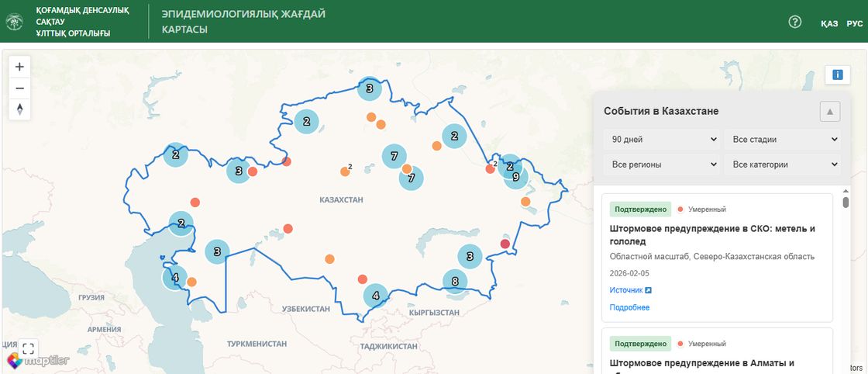
Task: Click Подробнее on the first event card
Action: [629, 307]
